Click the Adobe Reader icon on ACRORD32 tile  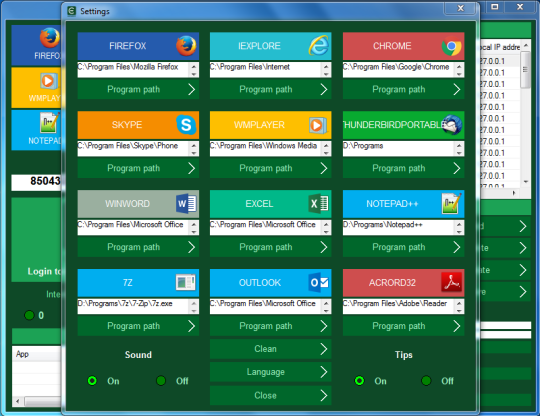452,282
